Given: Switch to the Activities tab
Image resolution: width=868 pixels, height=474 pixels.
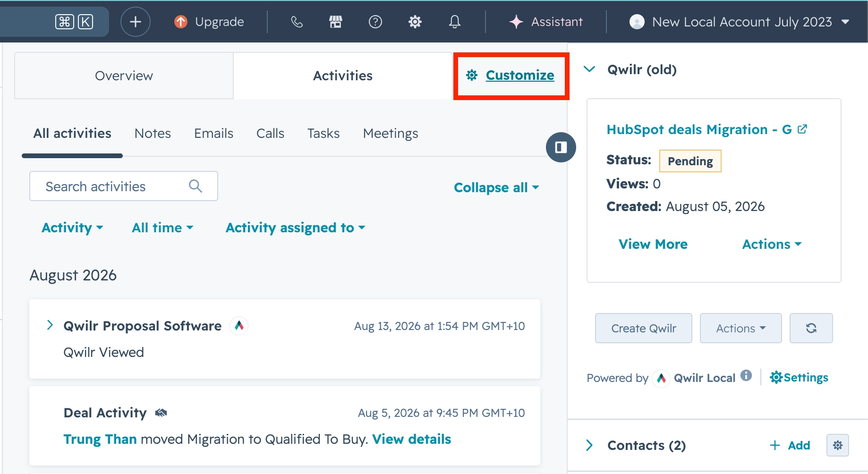Looking at the screenshot, I should (343, 76).
